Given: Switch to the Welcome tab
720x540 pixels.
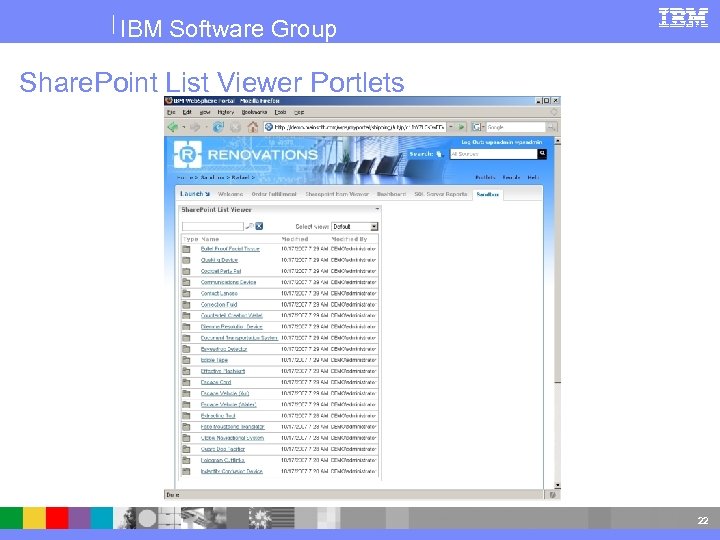Looking at the screenshot, I should point(231,194).
